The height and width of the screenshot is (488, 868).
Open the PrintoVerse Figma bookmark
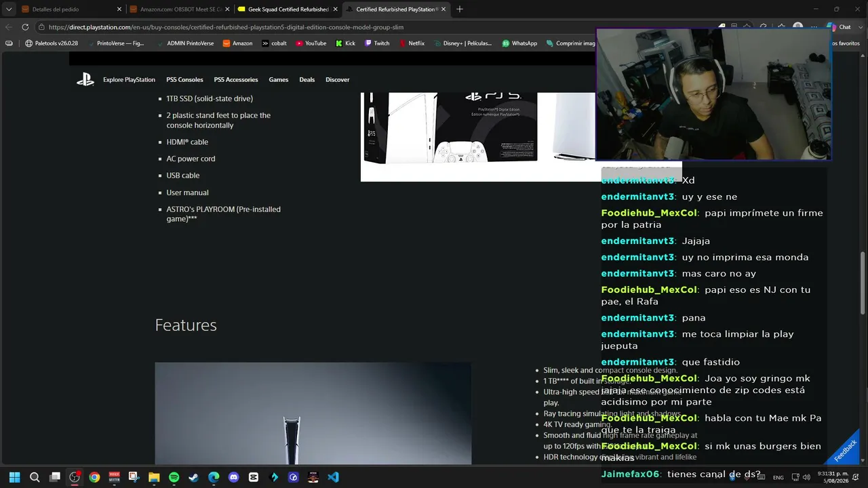pyautogui.click(x=115, y=43)
